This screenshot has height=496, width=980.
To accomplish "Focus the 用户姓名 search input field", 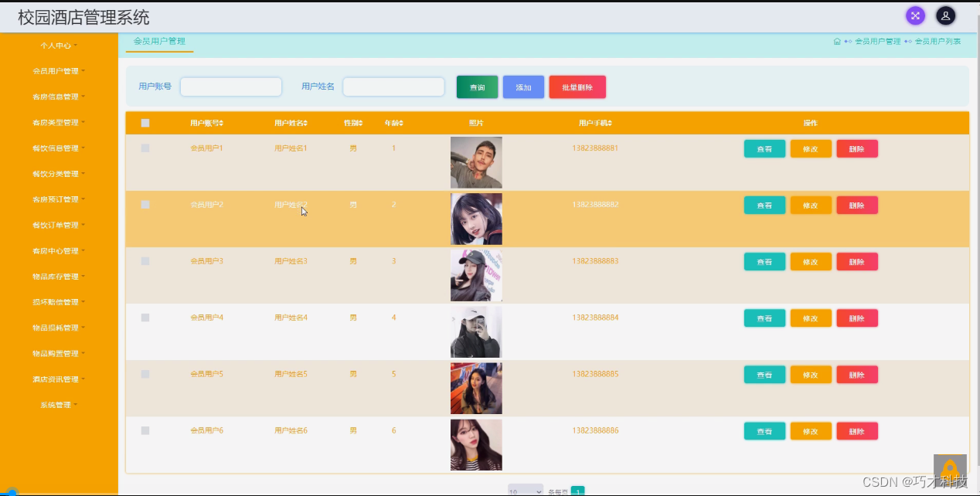I will pos(393,87).
